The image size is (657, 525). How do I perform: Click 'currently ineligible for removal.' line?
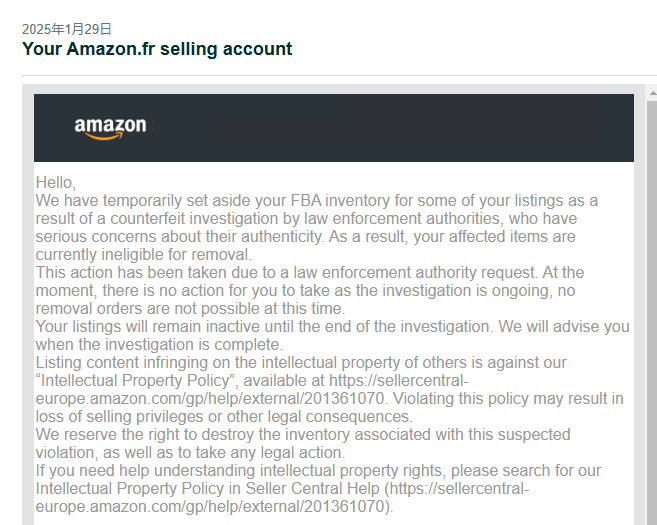coord(144,254)
